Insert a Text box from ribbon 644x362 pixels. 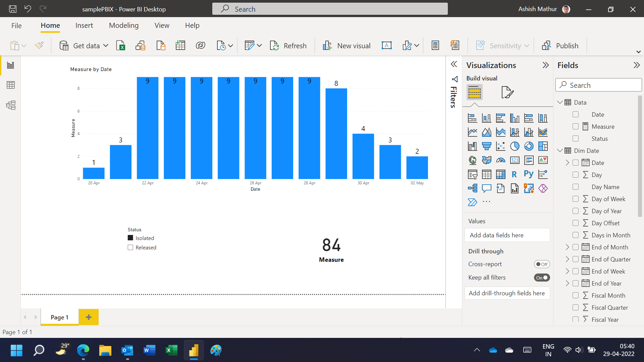point(387,46)
